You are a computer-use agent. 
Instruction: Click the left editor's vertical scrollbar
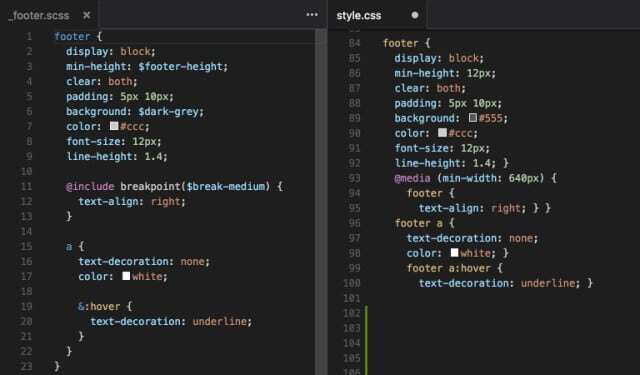(321, 202)
